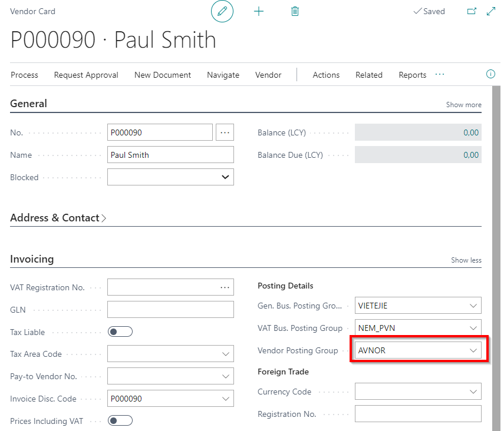Viewport: 504px width, 431px height.
Task: Open the Related menu
Action: 369,75
